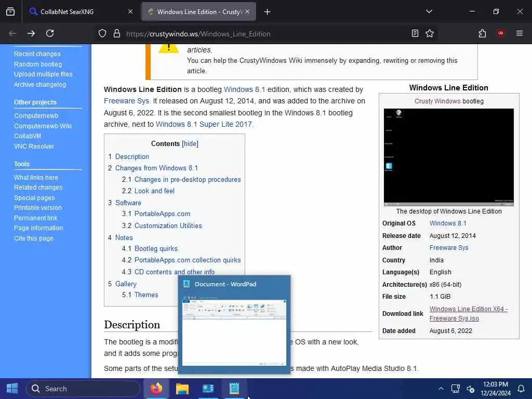The height and width of the screenshot is (399, 532).
Task: Close the CollabNet SearXNG tab
Action: click(x=130, y=12)
